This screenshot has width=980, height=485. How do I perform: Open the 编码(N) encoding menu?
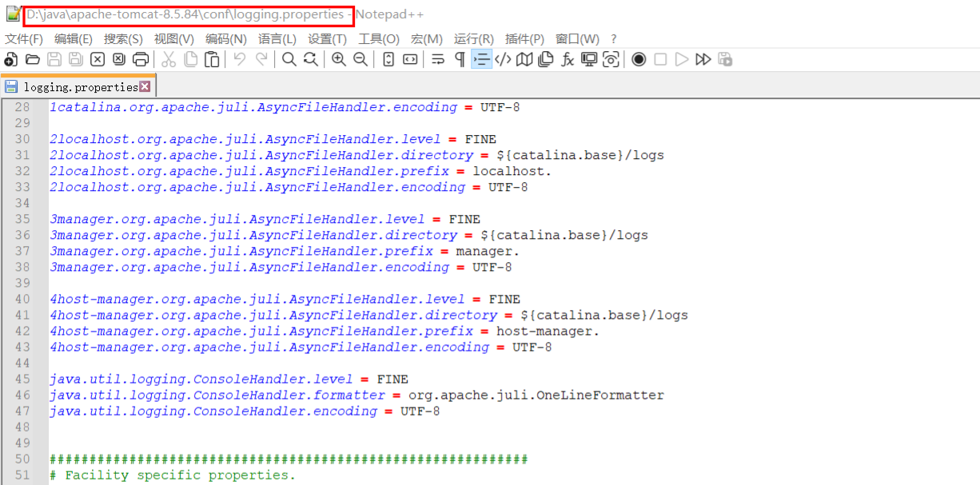pyautogui.click(x=226, y=38)
